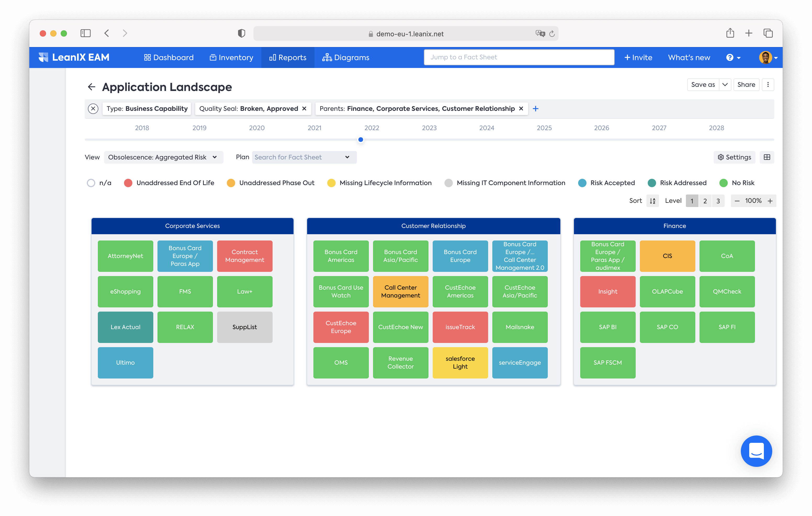
Task: Open the Contract Management tile
Action: (245, 256)
